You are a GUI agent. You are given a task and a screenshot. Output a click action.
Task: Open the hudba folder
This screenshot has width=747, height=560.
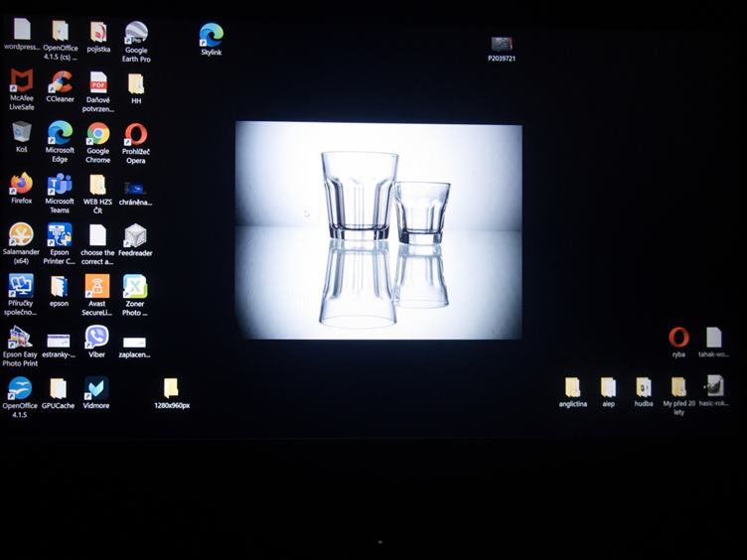pyautogui.click(x=644, y=387)
